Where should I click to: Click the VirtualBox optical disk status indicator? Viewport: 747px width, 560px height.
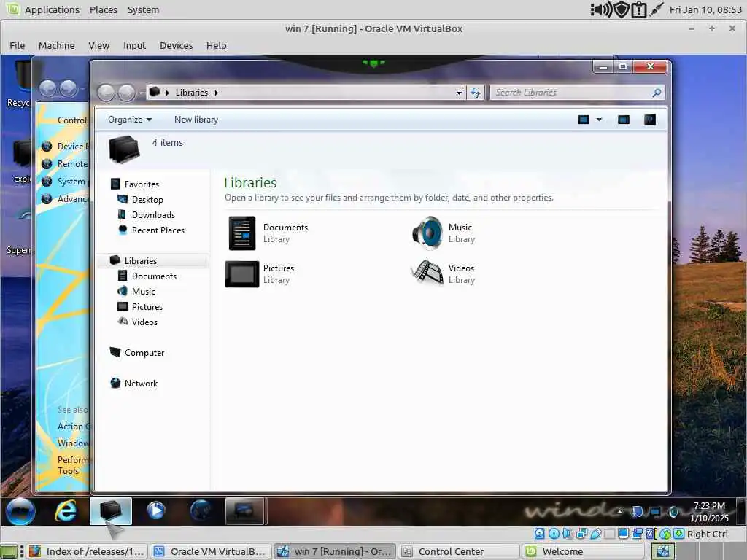point(554,534)
